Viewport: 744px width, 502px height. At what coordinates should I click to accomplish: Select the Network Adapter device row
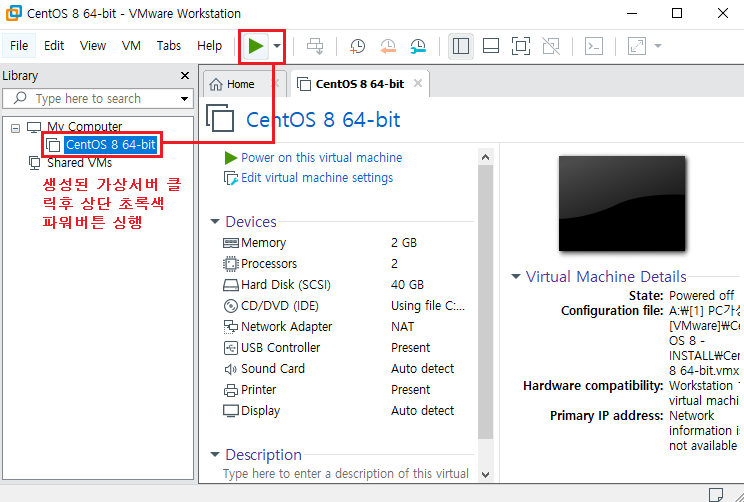coord(346,327)
